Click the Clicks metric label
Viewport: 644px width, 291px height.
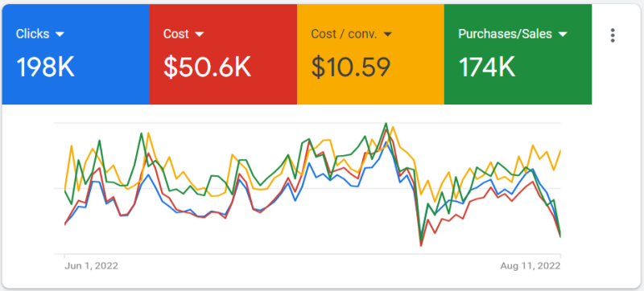tap(33, 34)
